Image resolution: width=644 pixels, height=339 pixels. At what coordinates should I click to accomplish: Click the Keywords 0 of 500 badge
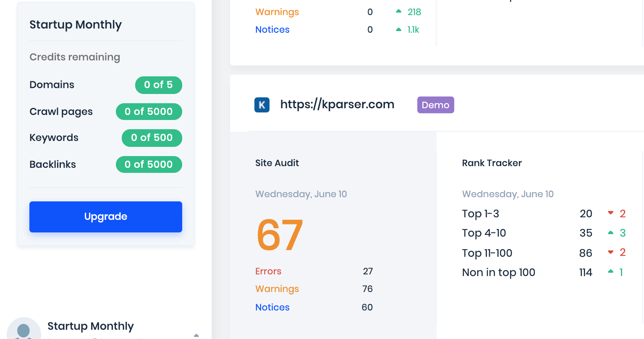pyautogui.click(x=152, y=138)
